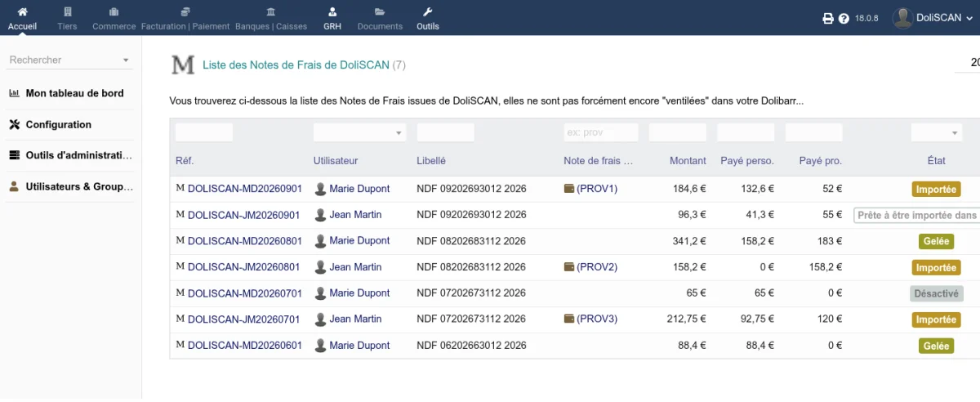Click the Libellé filter input field
This screenshot has width=980, height=402.
pyautogui.click(x=445, y=132)
